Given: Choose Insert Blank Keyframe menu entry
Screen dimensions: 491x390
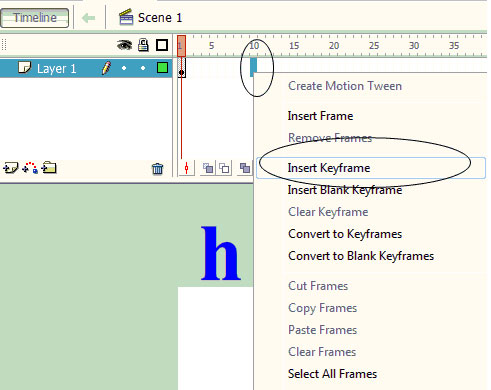Looking at the screenshot, I should click(345, 190).
